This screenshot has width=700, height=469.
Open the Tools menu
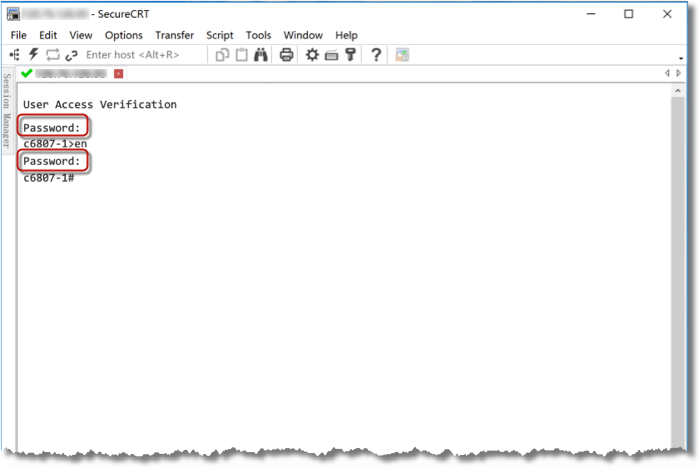(x=258, y=35)
